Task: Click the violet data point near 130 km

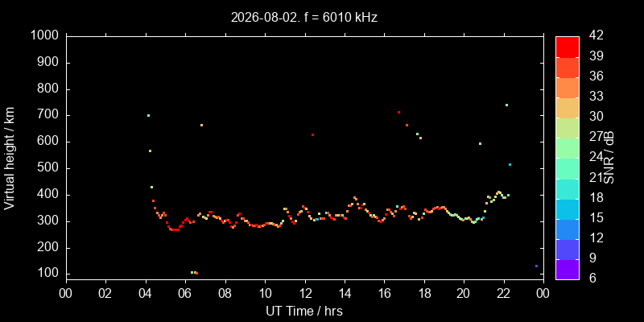Action: [x=536, y=266]
